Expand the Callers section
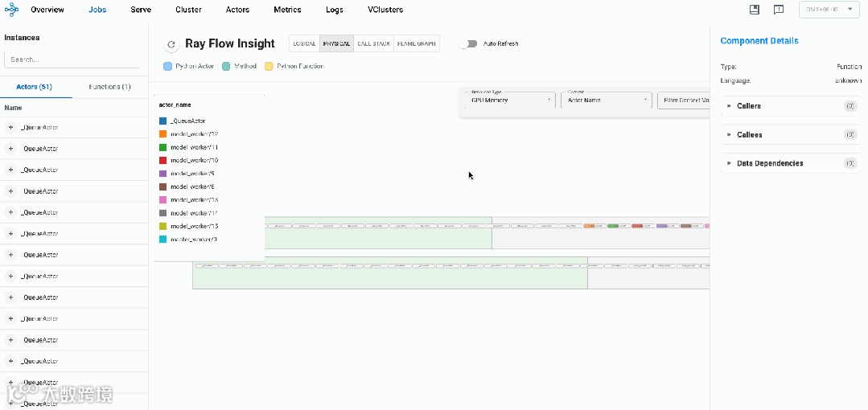The width and height of the screenshot is (868, 410). pos(791,105)
